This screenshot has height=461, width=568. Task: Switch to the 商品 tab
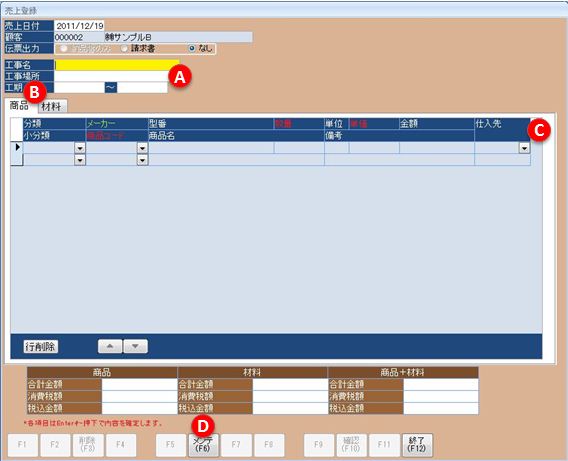(x=19, y=105)
